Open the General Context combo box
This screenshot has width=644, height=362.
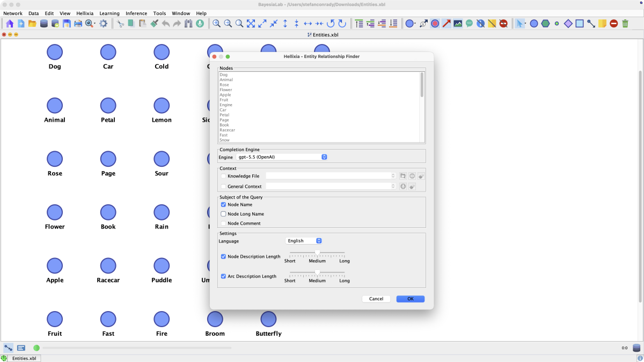(331, 187)
